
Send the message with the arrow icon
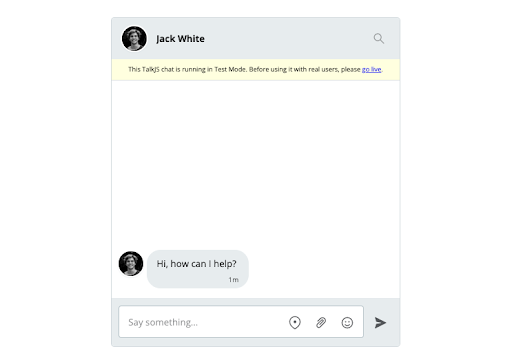point(380,322)
